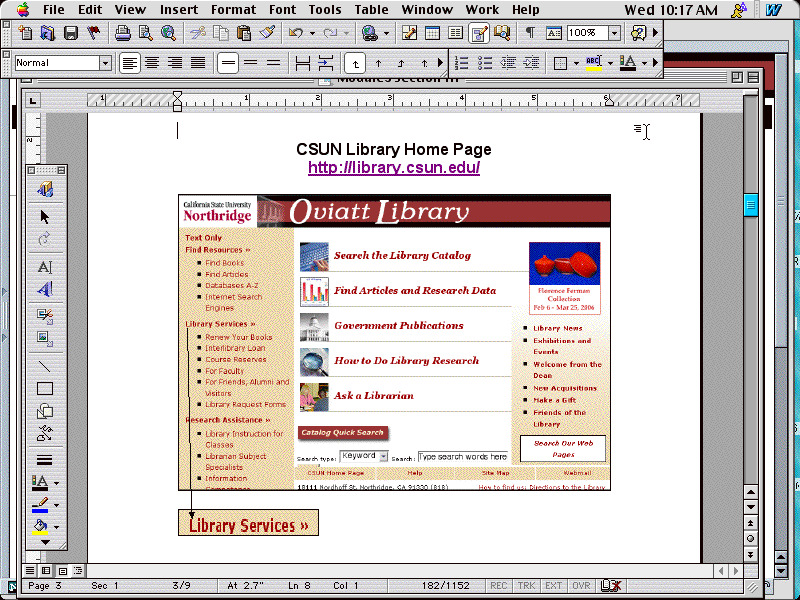Create a new blank document
This screenshot has height=600, width=800.
[x=24, y=33]
